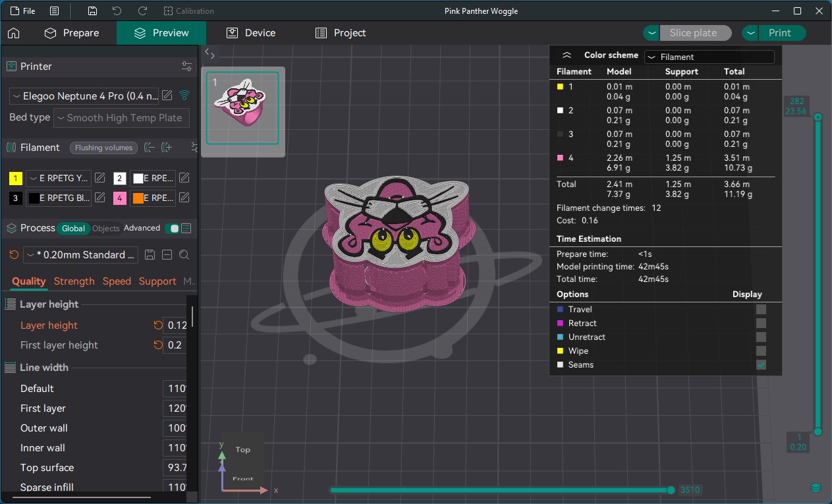Image resolution: width=832 pixels, height=504 pixels.
Task: Click the Layer height input field
Action: (x=175, y=325)
